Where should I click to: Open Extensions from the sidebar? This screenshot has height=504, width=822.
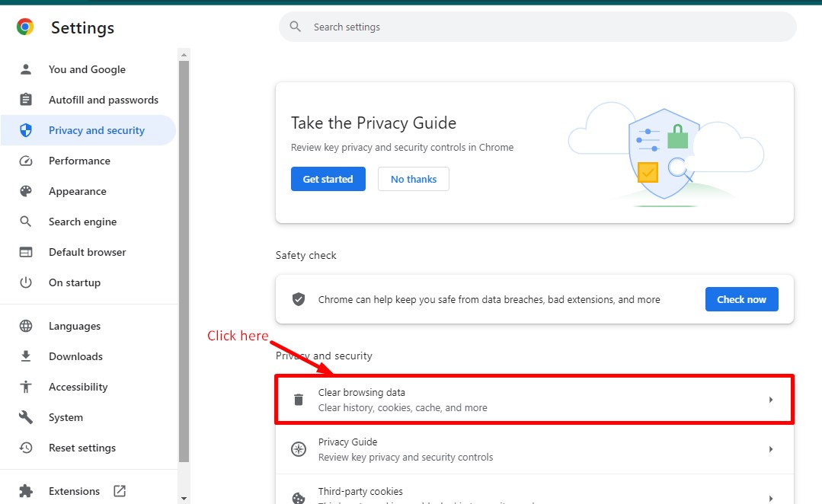88,491
